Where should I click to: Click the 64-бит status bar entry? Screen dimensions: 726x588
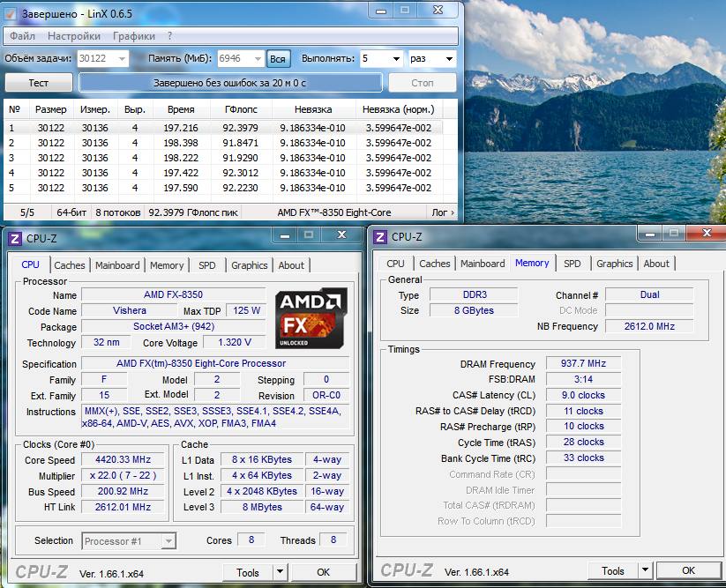pyautogui.click(x=71, y=212)
